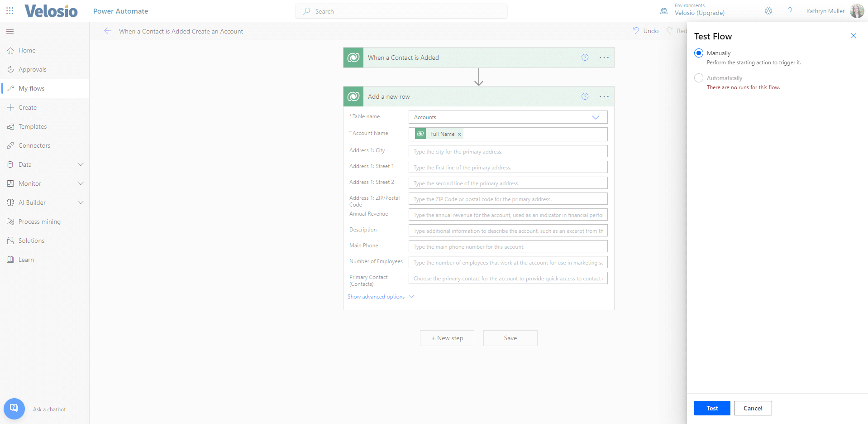
Task: Open the help question mark icon
Action: tap(790, 11)
